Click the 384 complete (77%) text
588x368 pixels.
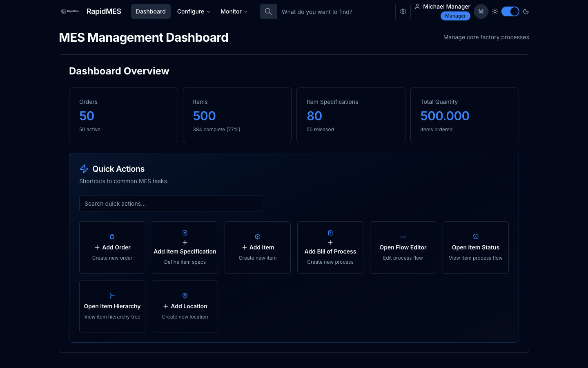[216, 130]
